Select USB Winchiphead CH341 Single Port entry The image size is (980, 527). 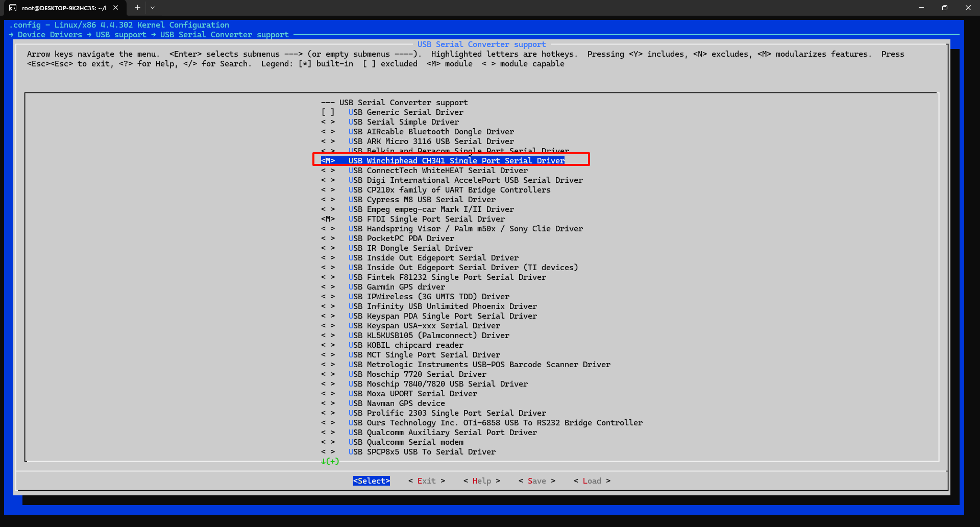[x=456, y=161]
